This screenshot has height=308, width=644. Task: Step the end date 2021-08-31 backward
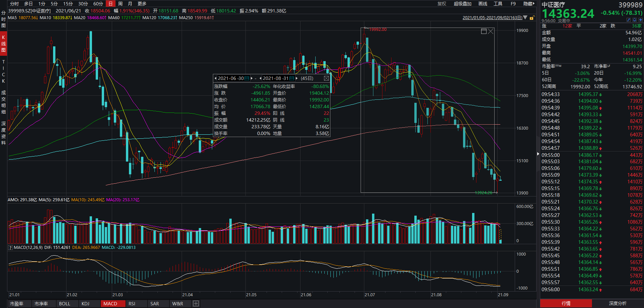(x=261, y=78)
